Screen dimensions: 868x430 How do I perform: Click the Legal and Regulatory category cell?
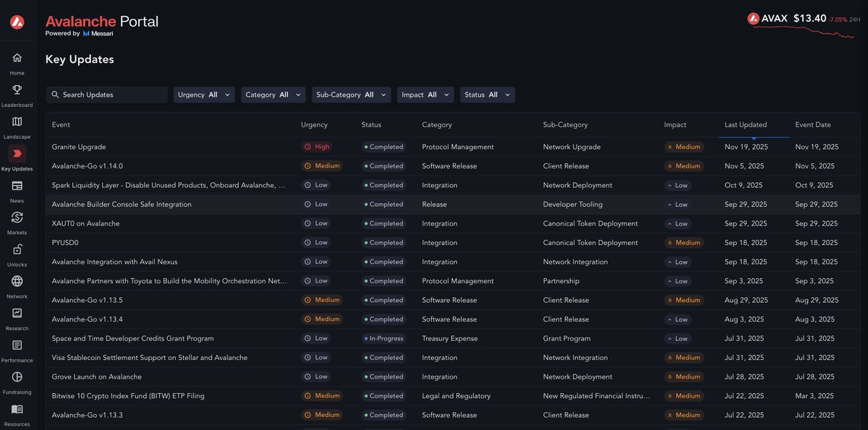[x=456, y=396]
